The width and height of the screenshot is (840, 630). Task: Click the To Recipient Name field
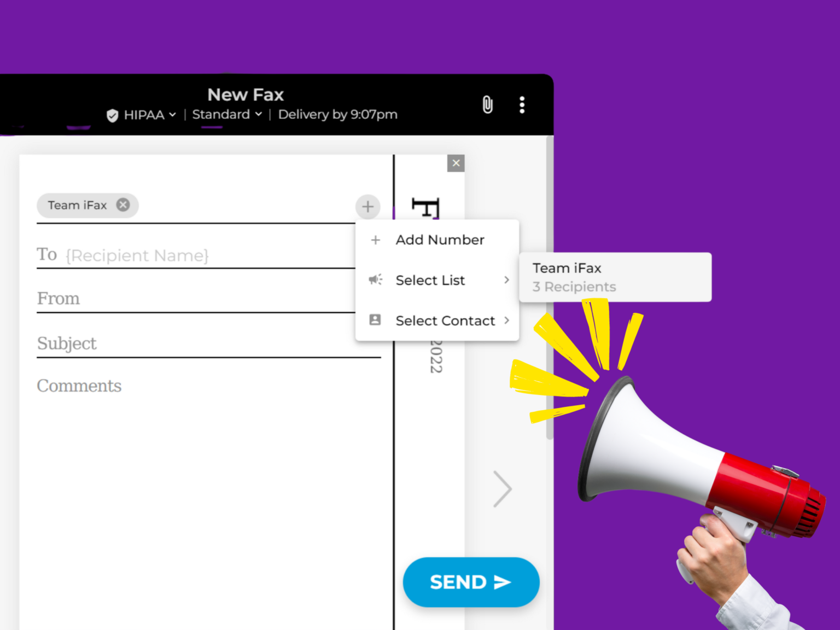point(196,255)
